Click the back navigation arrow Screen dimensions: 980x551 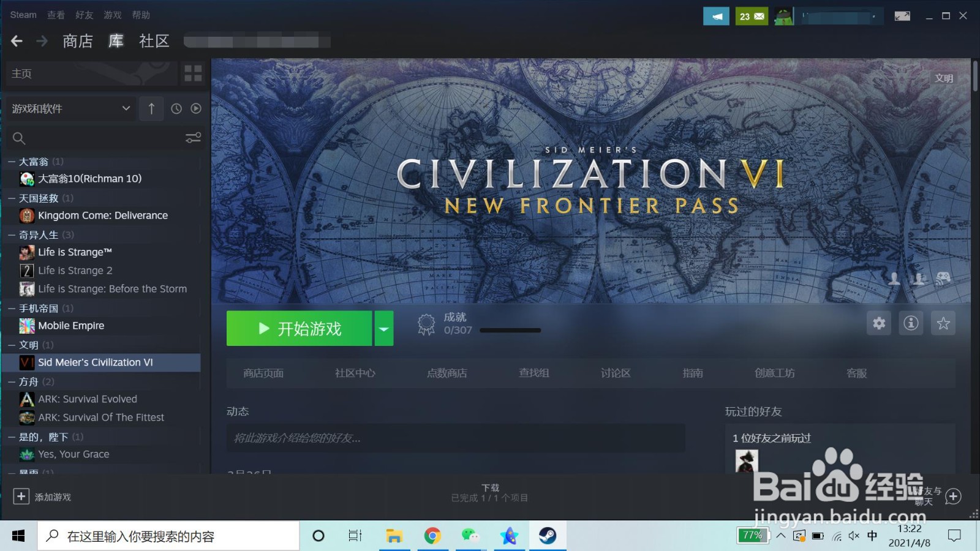pyautogui.click(x=17, y=41)
